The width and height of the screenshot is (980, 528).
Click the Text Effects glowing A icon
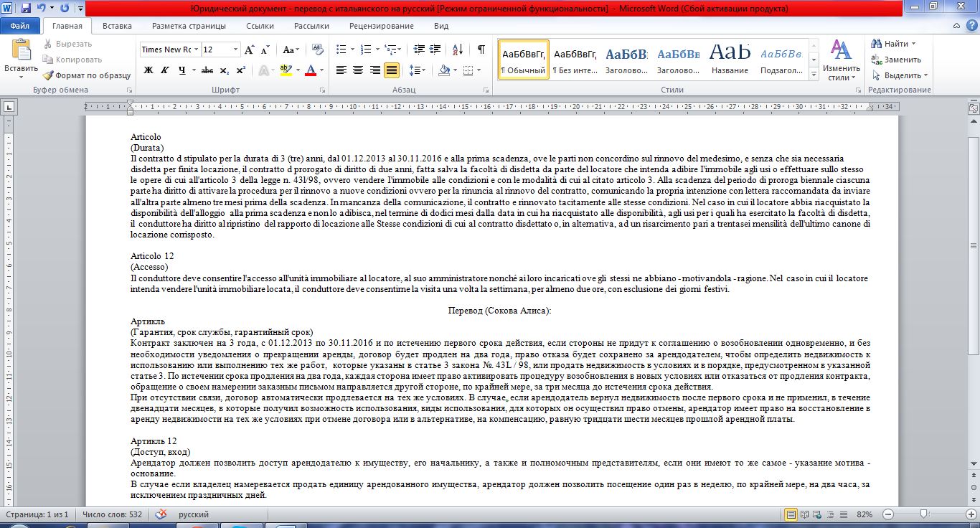[263, 70]
